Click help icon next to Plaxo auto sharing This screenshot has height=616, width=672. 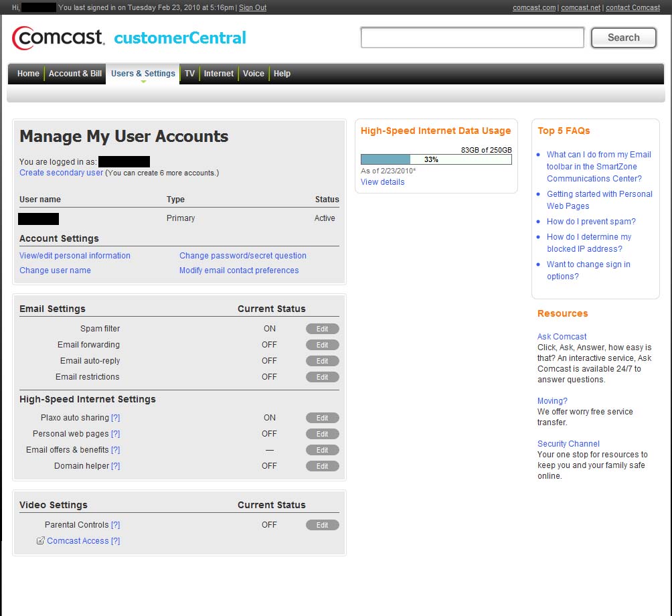[x=116, y=418]
